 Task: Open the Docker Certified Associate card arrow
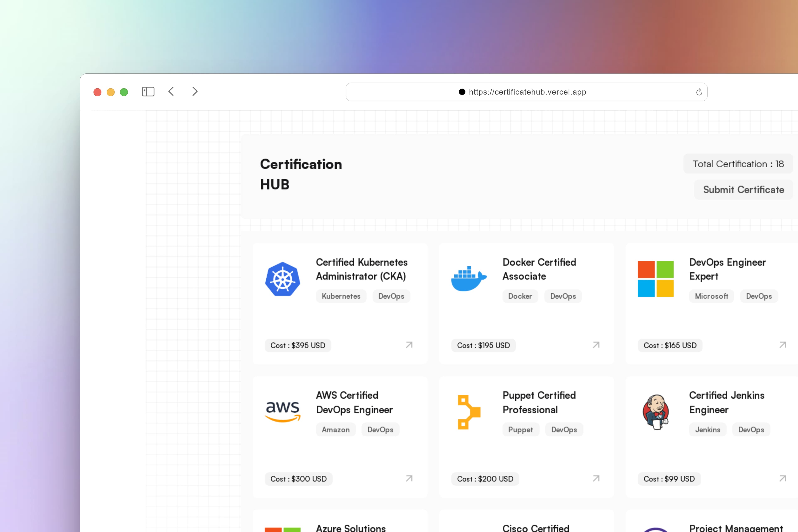coord(596,345)
